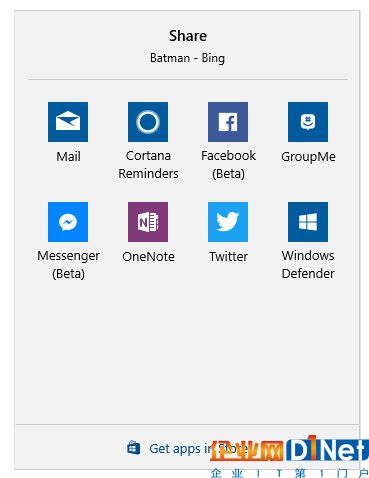This screenshot has height=478, width=369.
Task: Choose the GroupMe text label
Action: pos(308,157)
